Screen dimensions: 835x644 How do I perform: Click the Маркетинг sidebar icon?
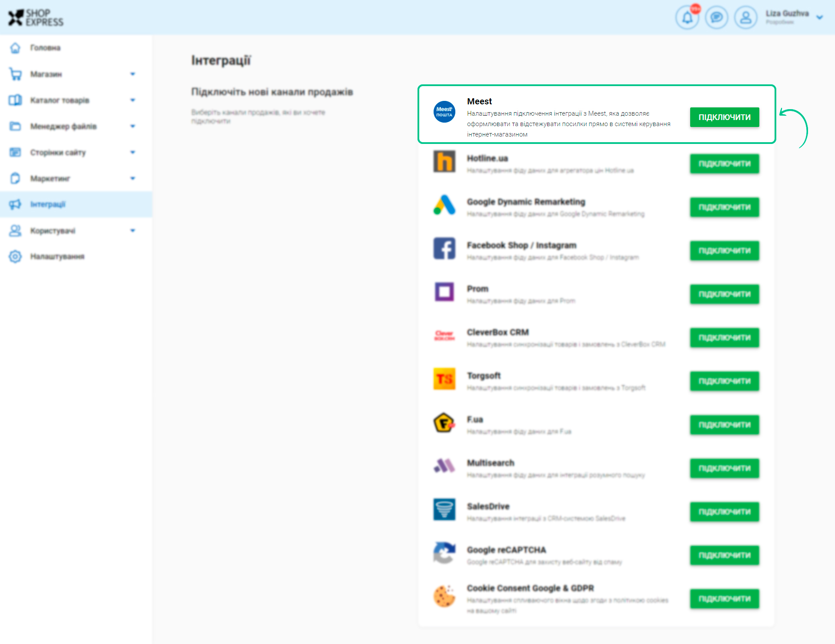[x=15, y=179]
